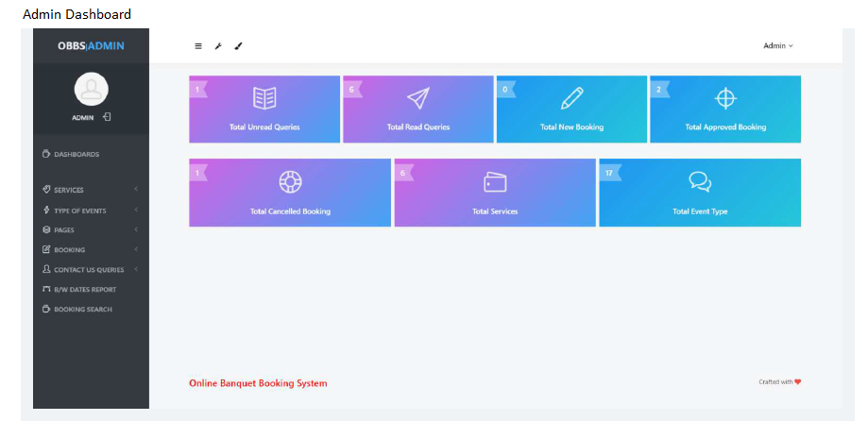868x421 pixels.
Task: Click the pencil icon on New Booking
Action: (x=571, y=98)
